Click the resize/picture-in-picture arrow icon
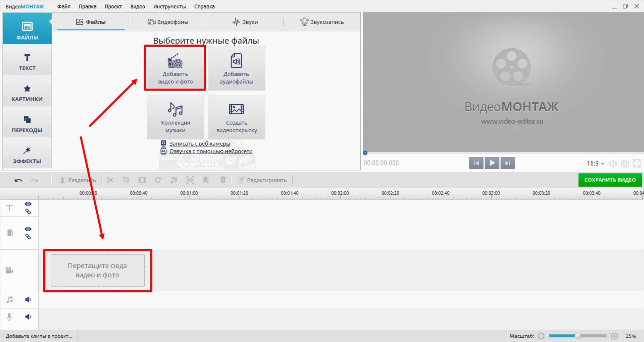 [174, 180]
